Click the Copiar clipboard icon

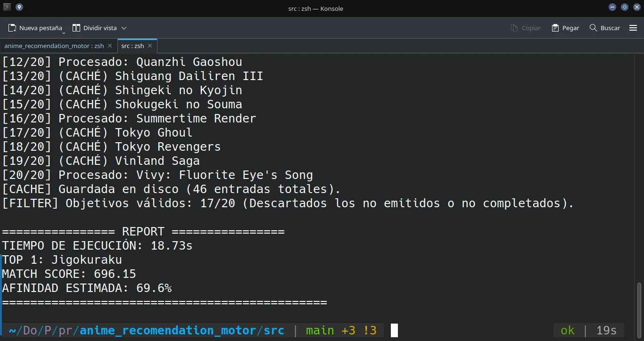click(514, 28)
